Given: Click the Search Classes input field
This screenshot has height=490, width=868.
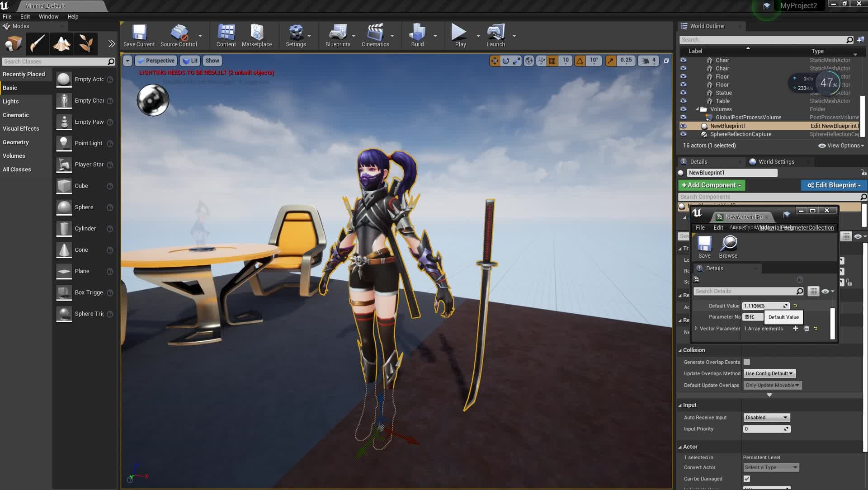Looking at the screenshot, I should tap(54, 61).
